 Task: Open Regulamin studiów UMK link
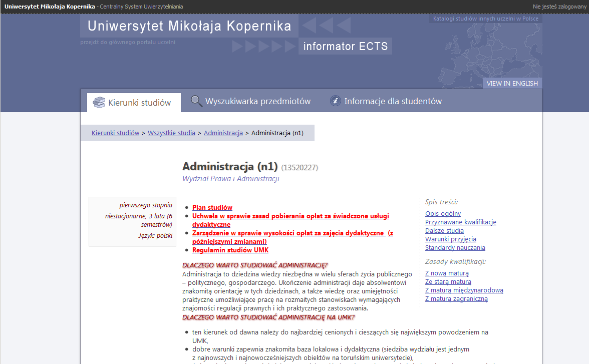(x=230, y=250)
